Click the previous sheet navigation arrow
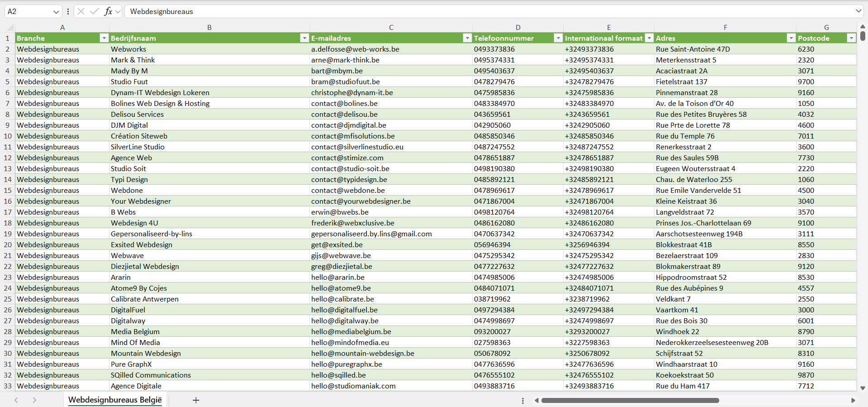This screenshot has width=868, height=407. 16,400
